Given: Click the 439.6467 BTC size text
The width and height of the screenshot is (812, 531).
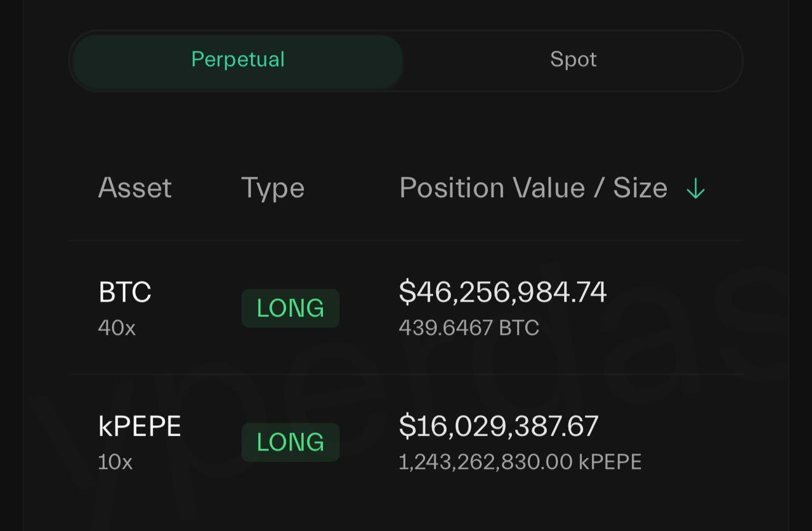Looking at the screenshot, I should tap(469, 328).
